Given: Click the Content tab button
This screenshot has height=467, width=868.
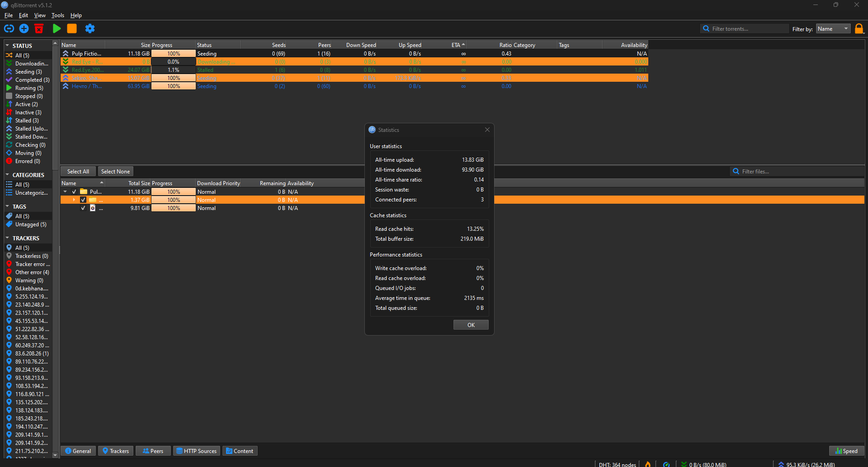Looking at the screenshot, I should [240, 451].
